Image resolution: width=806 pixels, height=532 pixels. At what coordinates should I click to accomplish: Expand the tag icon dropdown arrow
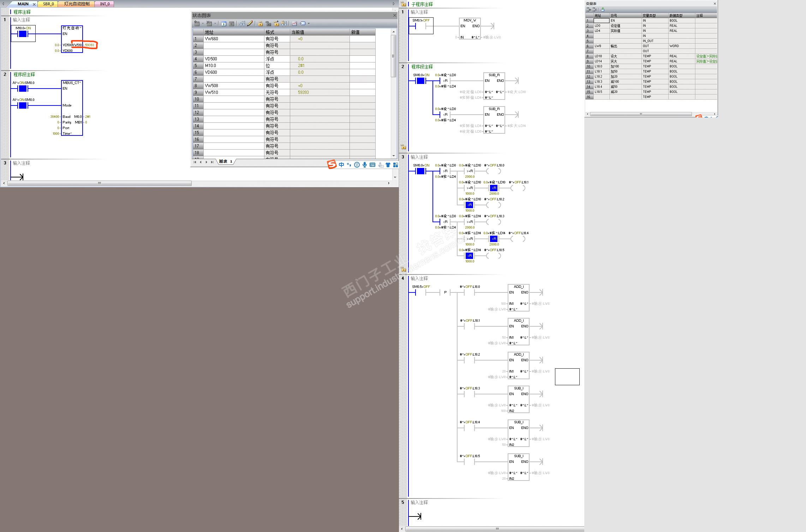[309, 24]
